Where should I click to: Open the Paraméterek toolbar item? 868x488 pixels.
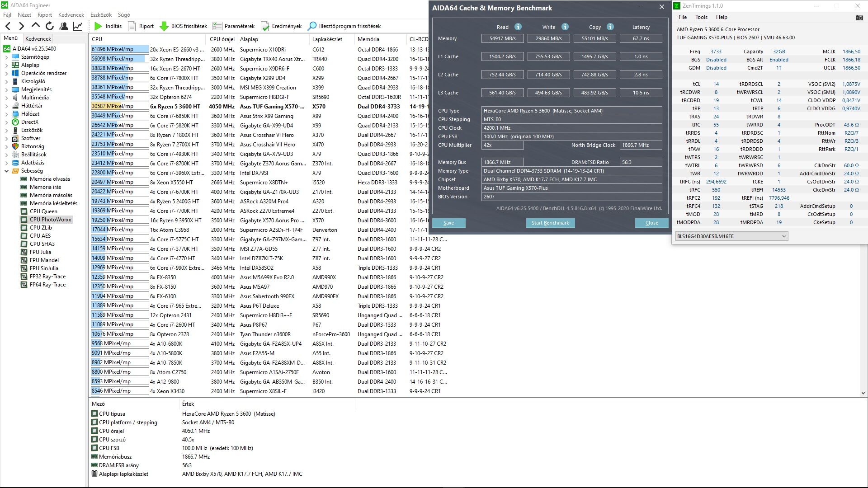[x=233, y=26]
